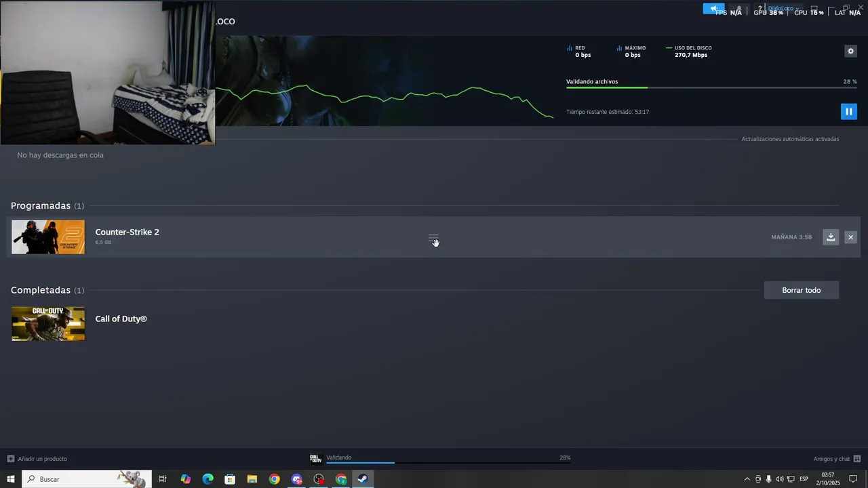
Task: Click the Borrar todo button
Action: 801,290
